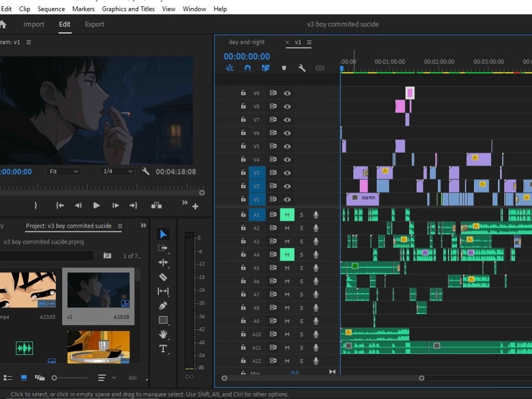This screenshot has width=532, height=399.
Task: Switch project panel to icon view
Action: point(24,378)
